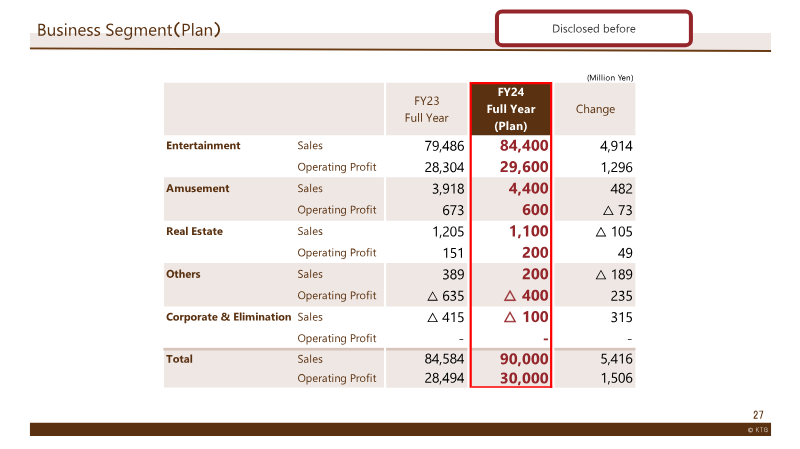800x449 pixels.
Task: Click the triangle before 73 in Change
Action: (608, 210)
